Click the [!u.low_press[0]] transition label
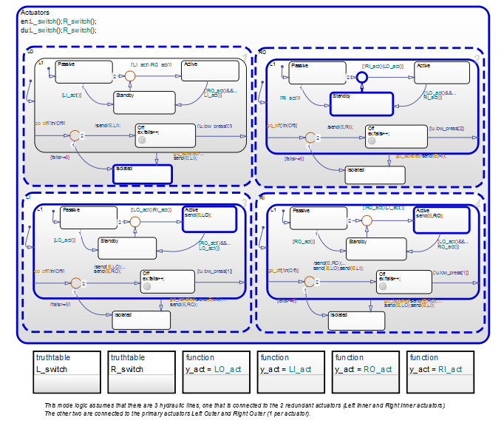The width and height of the screenshot is (504, 429). [215, 126]
